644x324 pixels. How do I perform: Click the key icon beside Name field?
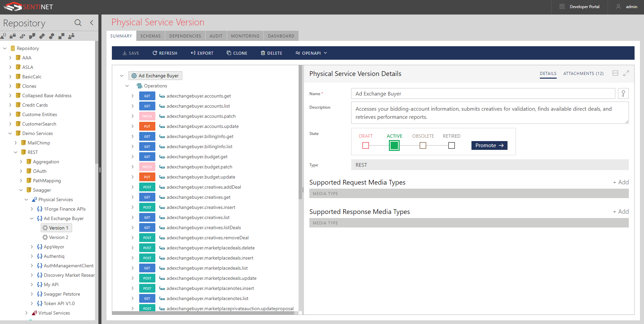pos(623,93)
